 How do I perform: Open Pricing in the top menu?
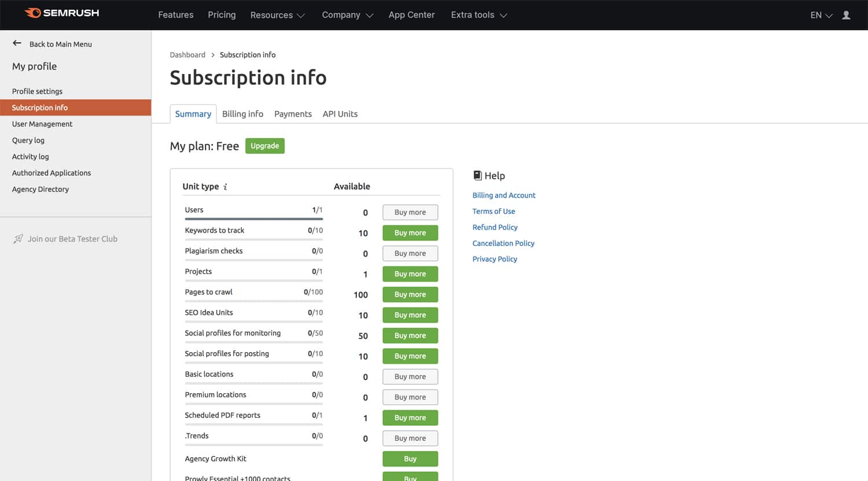pos(222,15)
